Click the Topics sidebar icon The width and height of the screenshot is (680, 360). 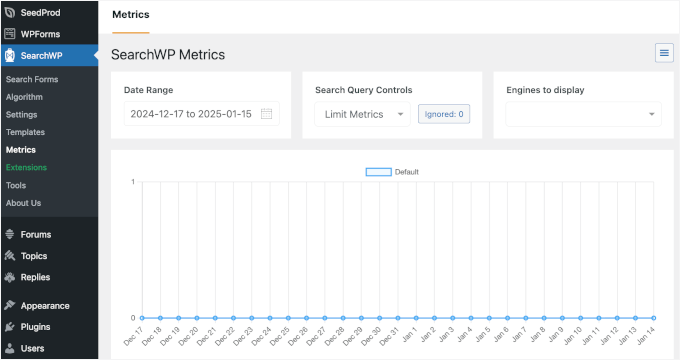click(x=10, y=255)
